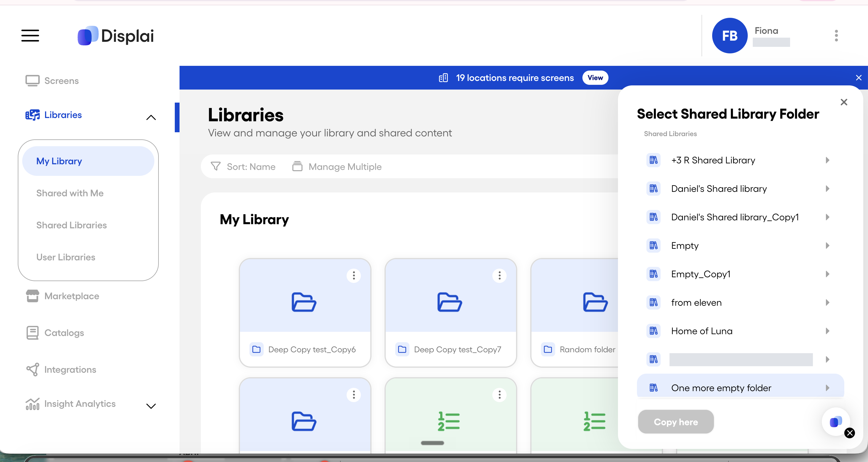Viewport: 868px width, 462px height.
Task: Select the Empty library
Action: pyautogui.click(x=740, y=246)
